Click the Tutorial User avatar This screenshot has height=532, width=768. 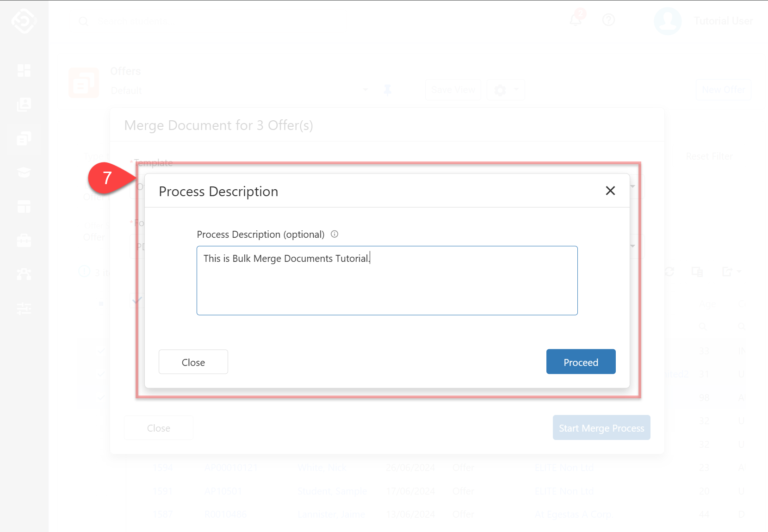click(x=667, y=21)
